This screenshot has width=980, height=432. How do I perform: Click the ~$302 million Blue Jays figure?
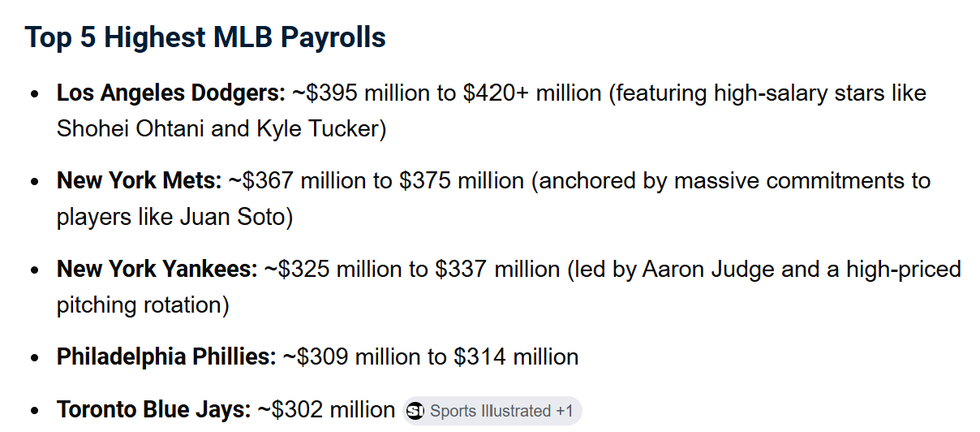coord(326,410)
